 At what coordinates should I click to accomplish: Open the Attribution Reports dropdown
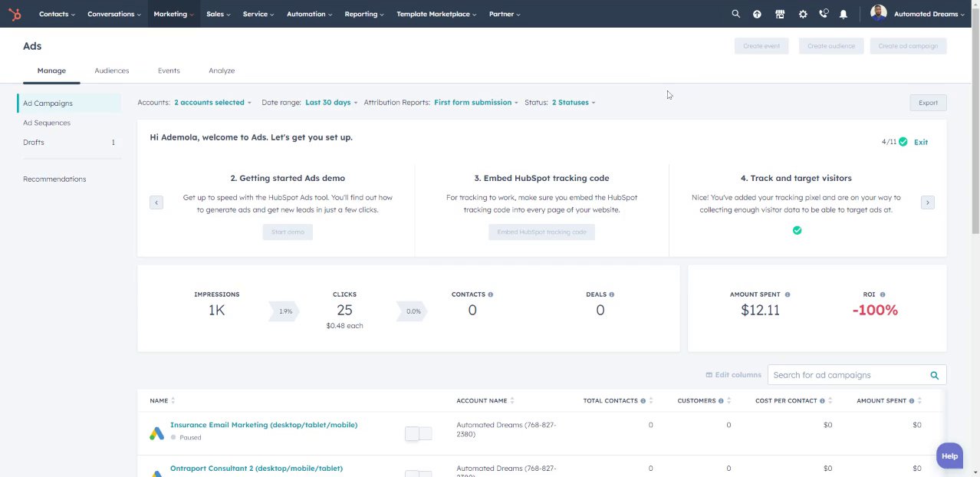pyautogui.click(x=476, y=102)
